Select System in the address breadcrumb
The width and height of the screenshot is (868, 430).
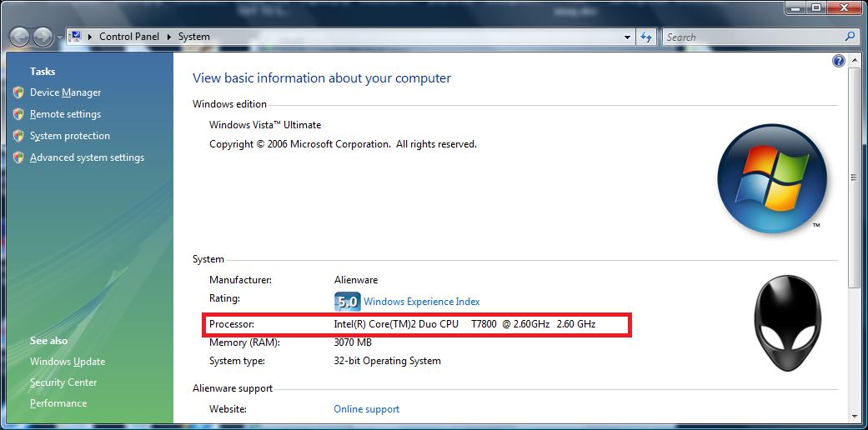[193, 37]
